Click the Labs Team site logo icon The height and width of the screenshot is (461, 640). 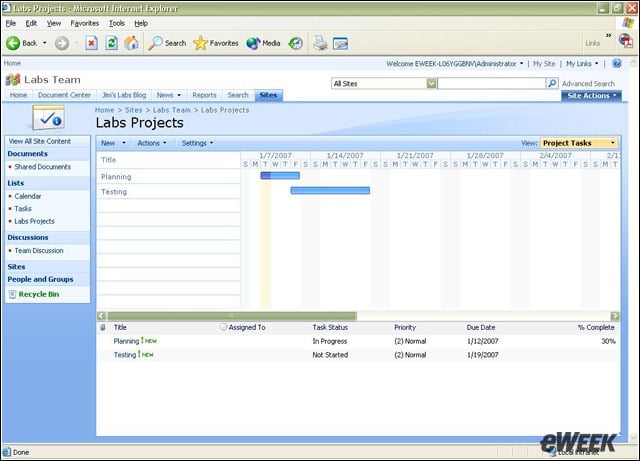(x=13, y=80)
